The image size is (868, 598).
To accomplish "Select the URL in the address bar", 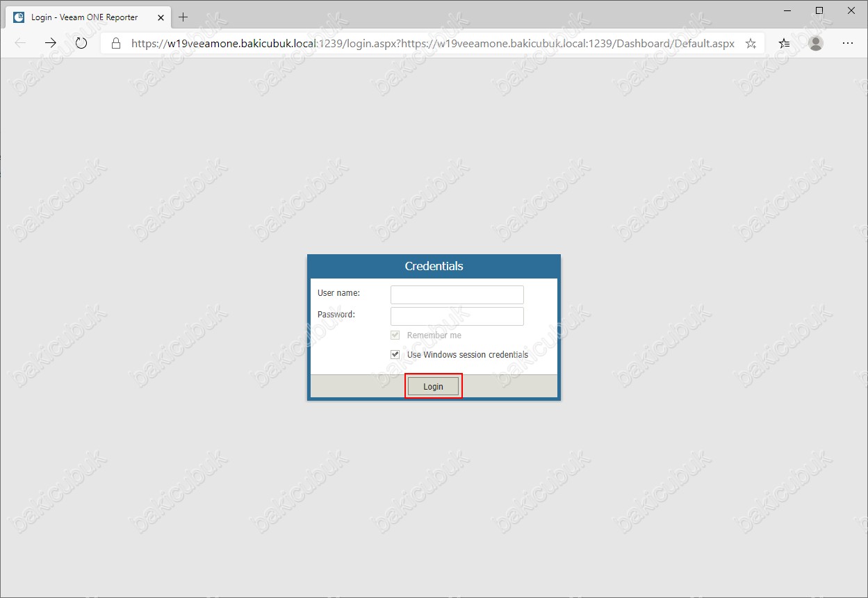I will pos(433,43).
